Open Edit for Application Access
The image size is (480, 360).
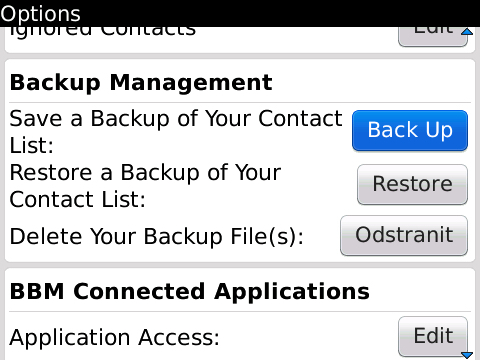[x=433, y=336]
